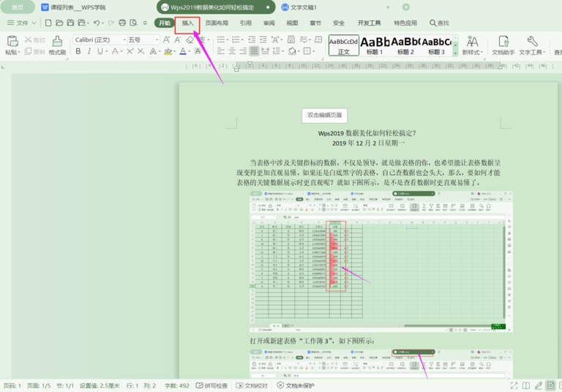This screenshot has width=562, height=392.
Task: Click the first embedded spreadsheet screenshot
Action: pyautogui.click(x=381, y=262)
